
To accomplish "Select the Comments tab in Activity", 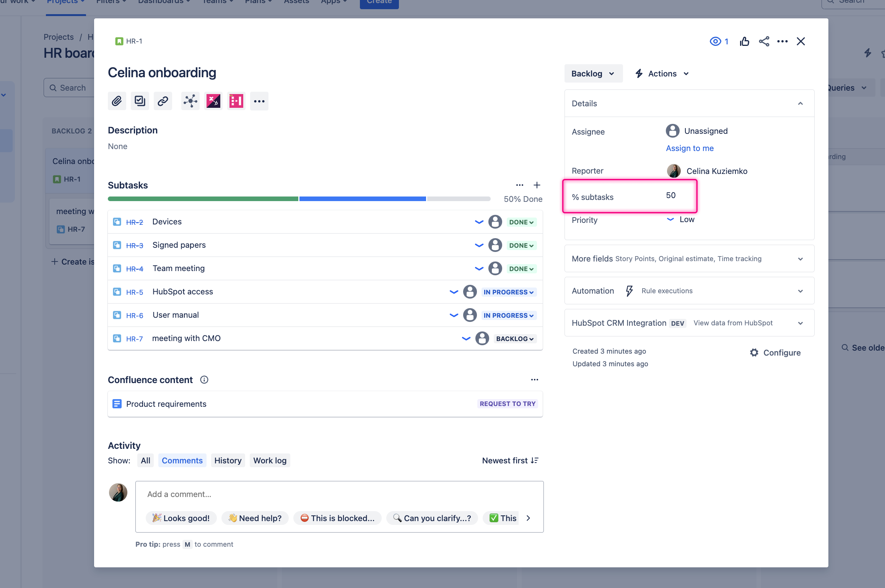I will 182,460.
